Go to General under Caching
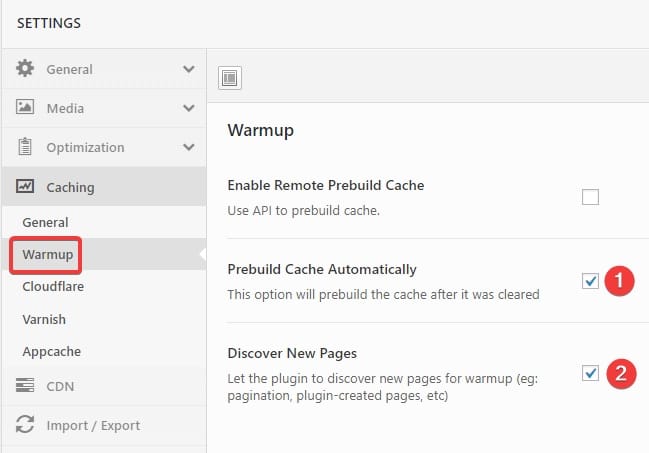 (x=45, y=222)
